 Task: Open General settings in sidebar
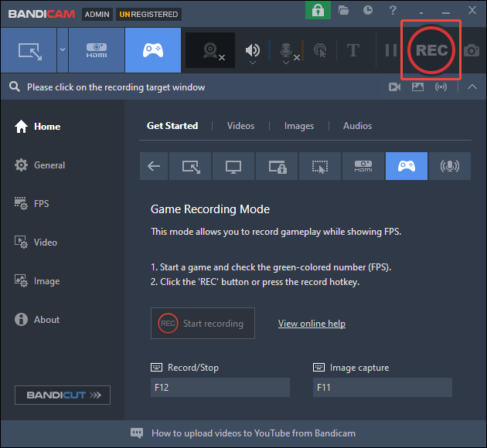[39, 165]
